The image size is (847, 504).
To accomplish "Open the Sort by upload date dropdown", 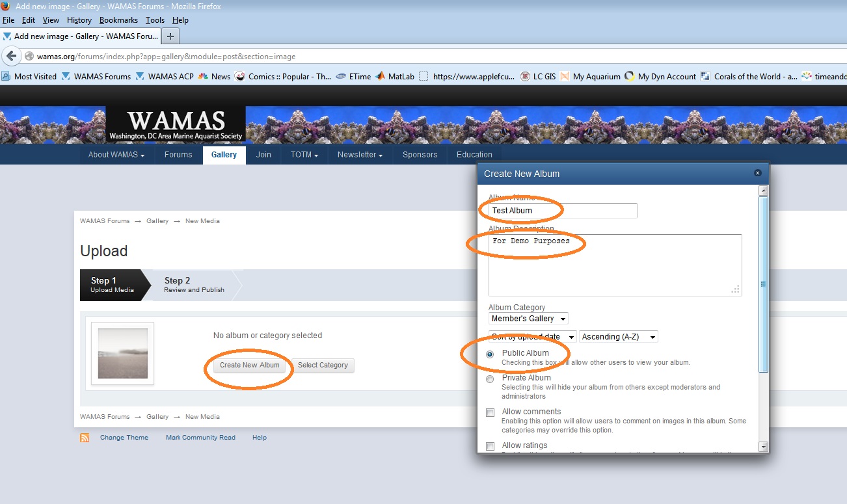I will (x=532, y=337).
